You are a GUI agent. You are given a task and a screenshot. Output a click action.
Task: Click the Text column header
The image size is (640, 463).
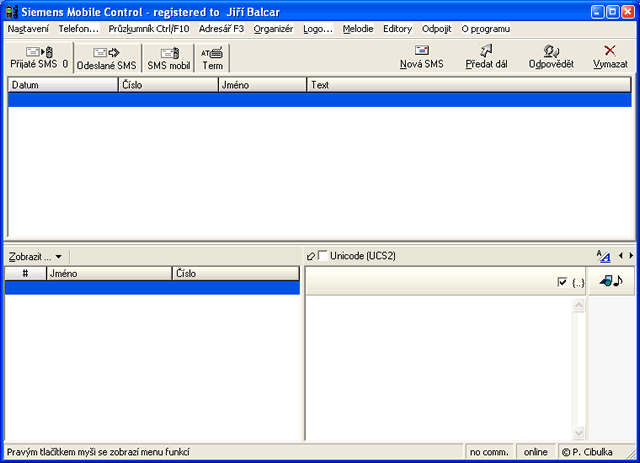pos(469,85)
